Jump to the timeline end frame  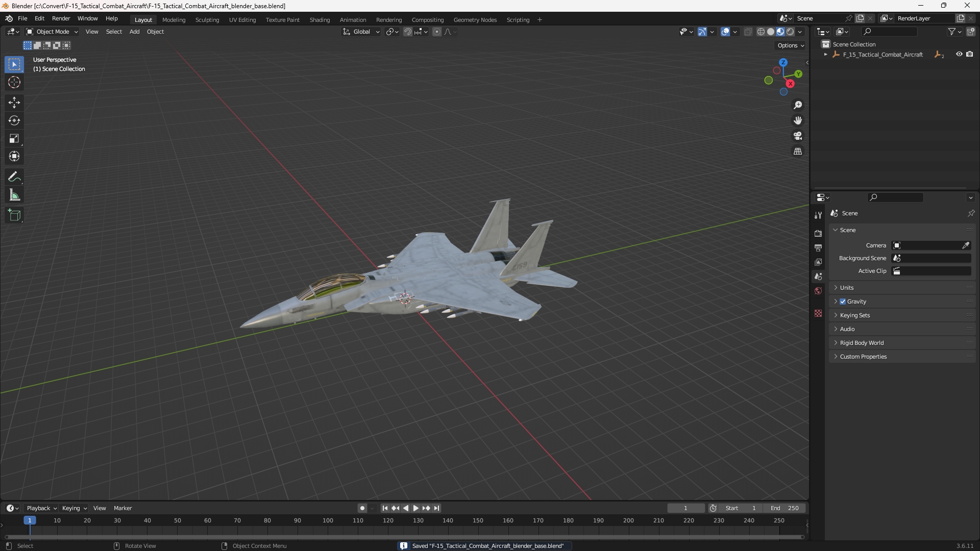coord(436,508)
